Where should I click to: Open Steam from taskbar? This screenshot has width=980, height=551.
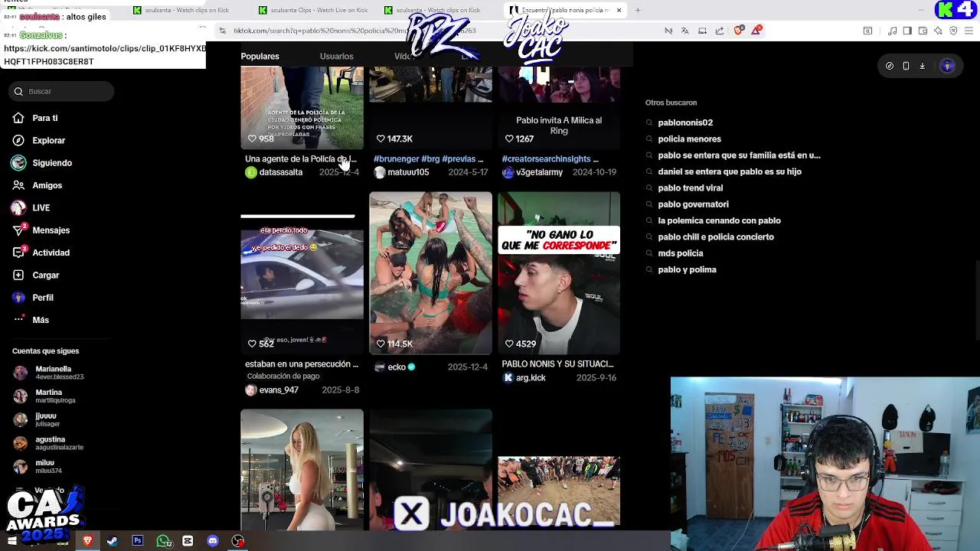[x=113, y=541]
